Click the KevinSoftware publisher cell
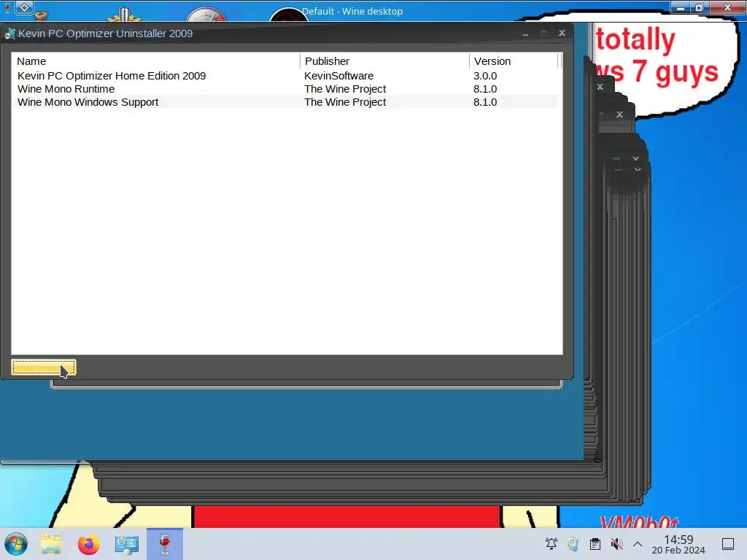This screenshot has height=560, width=747. point(338,76)
